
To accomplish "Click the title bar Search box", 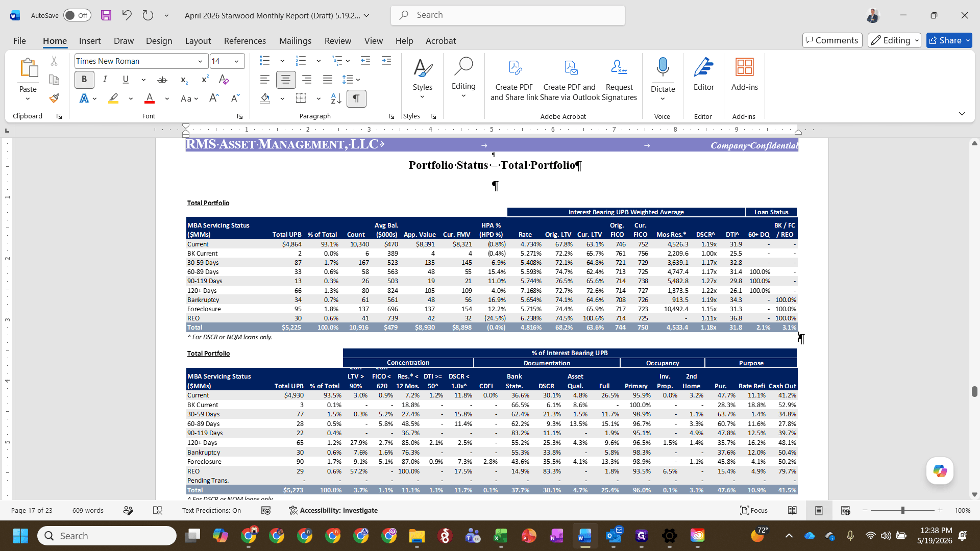I will point(508,15).
